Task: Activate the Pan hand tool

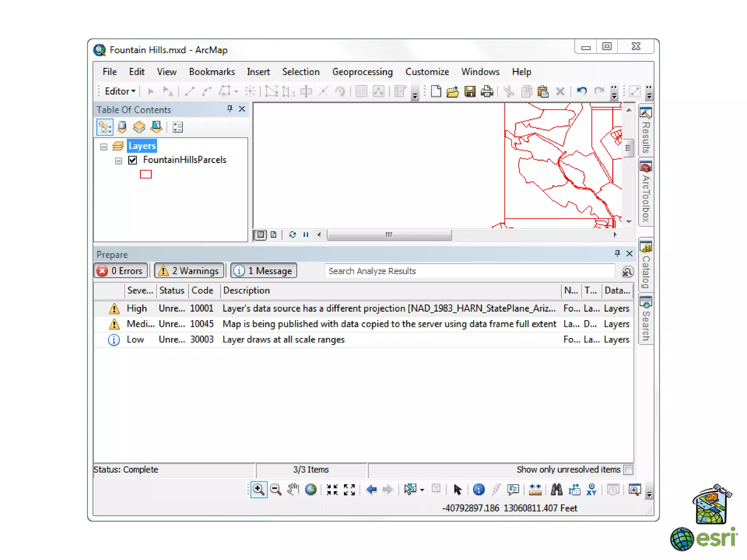Action: [x=293, y=490]
